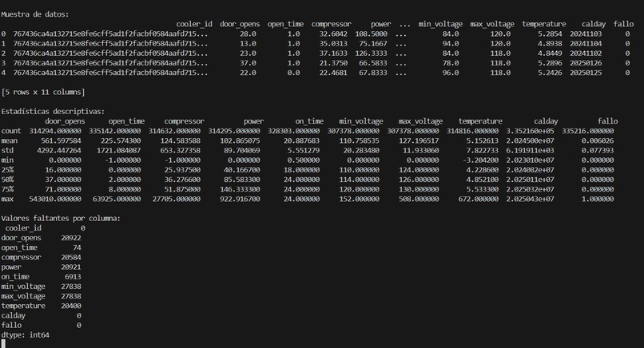The height and width of the screenshot is (348, 644).
Task: Select power value 126.3333
Action: (371, 53)
